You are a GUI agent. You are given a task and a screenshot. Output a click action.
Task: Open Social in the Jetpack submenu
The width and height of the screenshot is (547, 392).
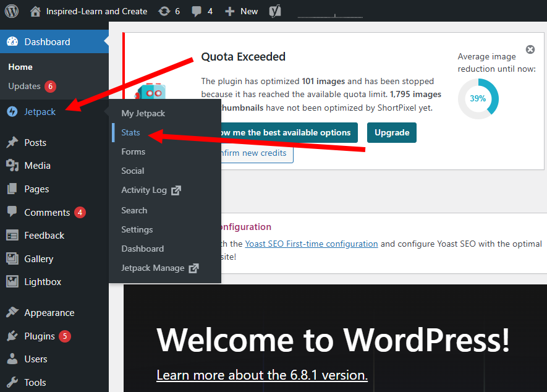tap(132, 171)
